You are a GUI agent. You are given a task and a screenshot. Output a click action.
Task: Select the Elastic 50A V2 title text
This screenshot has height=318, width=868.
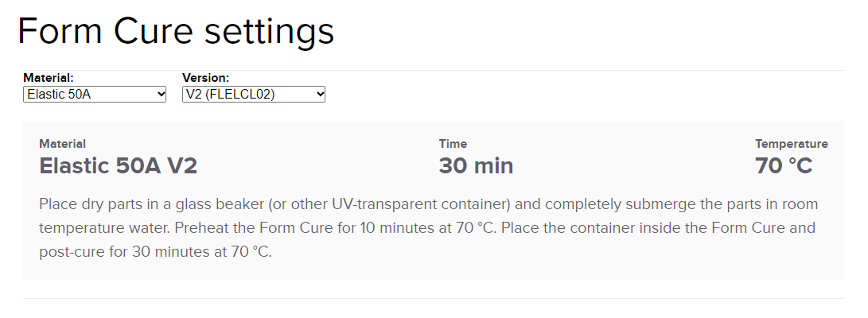[x=118, y=166]
